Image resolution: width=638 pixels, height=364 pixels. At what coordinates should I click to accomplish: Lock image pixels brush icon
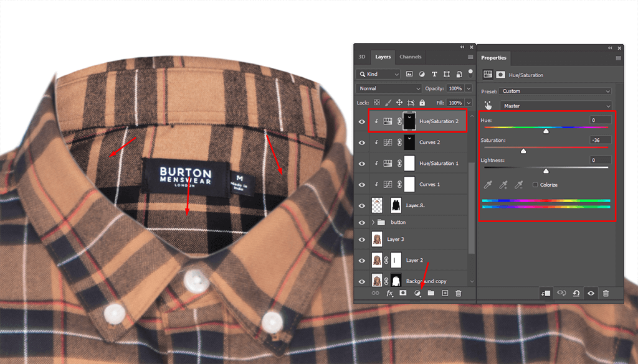(x=388, y=103)
